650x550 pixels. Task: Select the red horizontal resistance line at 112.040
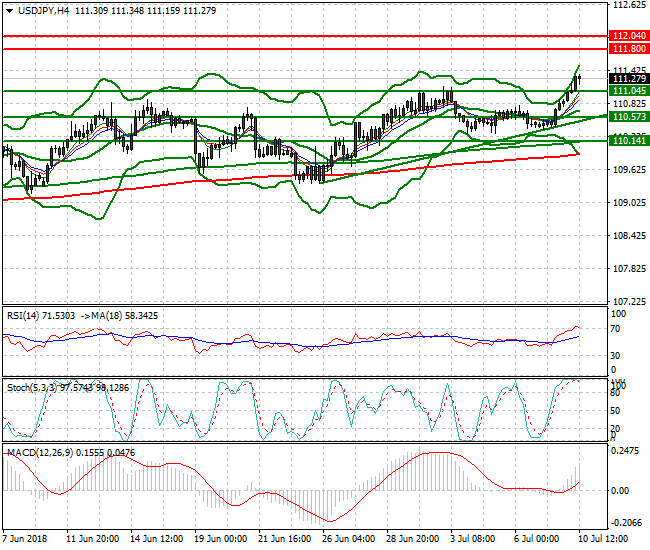[x=305, y=36]
